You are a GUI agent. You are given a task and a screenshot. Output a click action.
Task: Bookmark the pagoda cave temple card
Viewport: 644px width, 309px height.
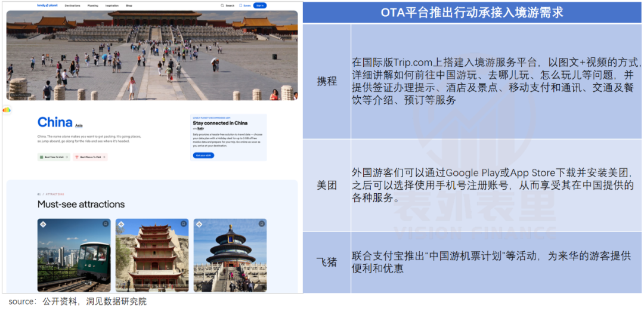click(182, 224)
